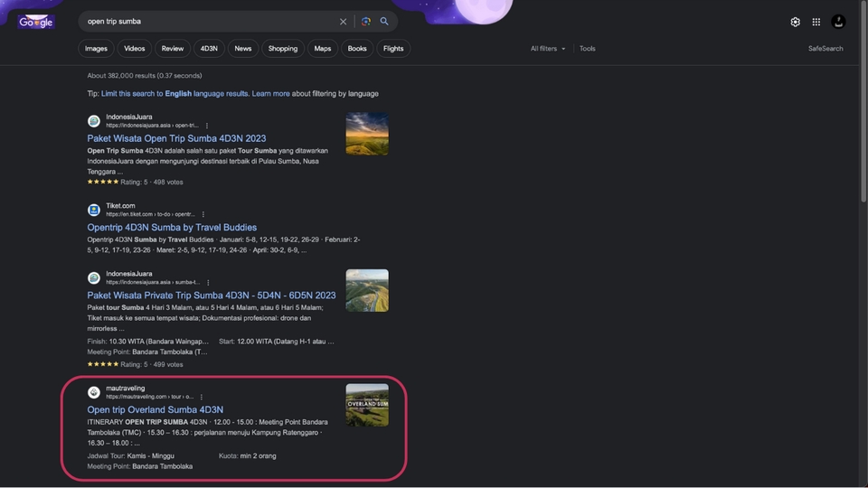Image resolution: width=868 pixels, height=488 pixels.
Task: Open the settings gear icon
Action: point(795,22)
